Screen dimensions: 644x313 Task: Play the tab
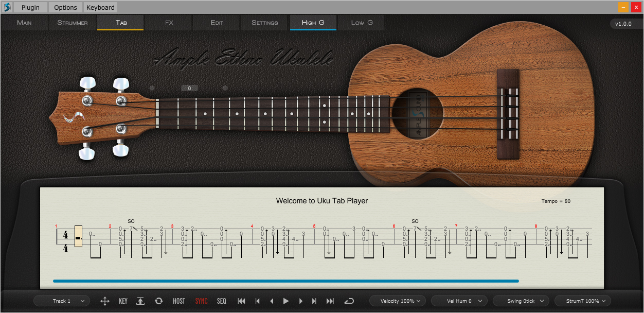click(x=286, y=301)
